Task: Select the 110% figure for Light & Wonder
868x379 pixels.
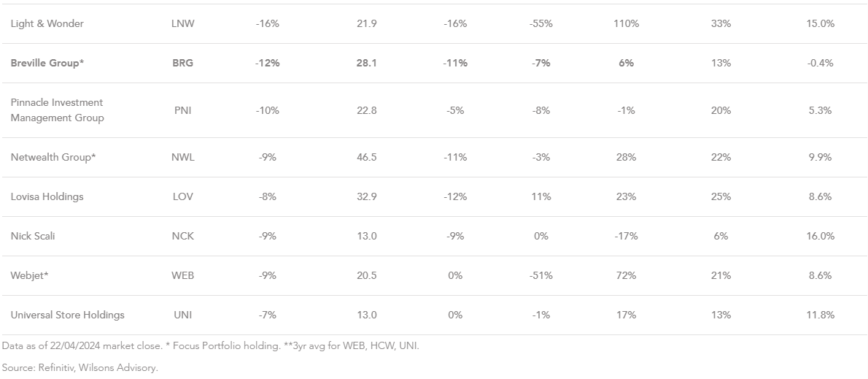Action: pos(627,23)
